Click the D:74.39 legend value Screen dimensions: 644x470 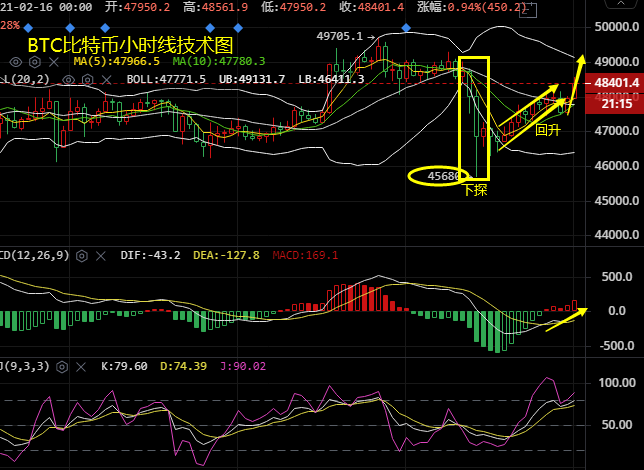click(x=183, y=366)
